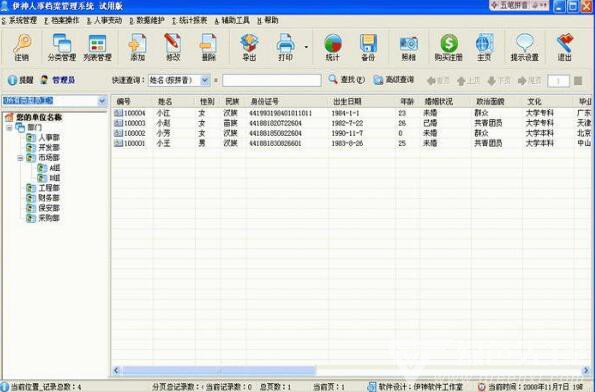Click the page number input field
Image resolution: width=595 pixels, height=392 pixels.
coord(558,81)
